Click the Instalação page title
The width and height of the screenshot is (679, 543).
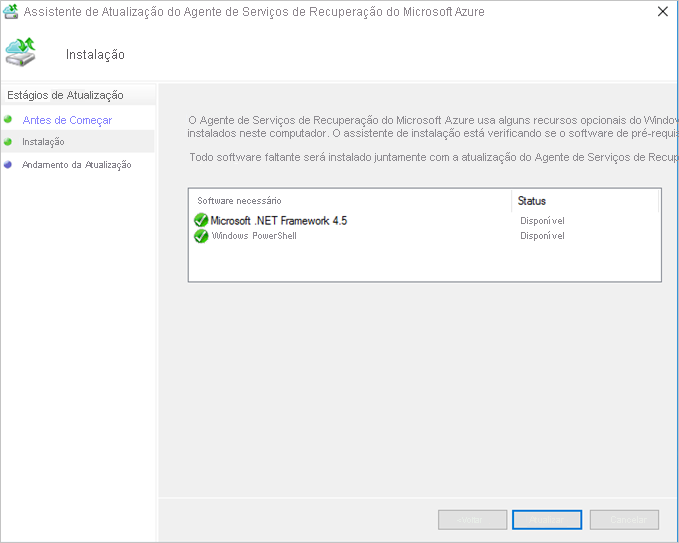tap(95, 55)
